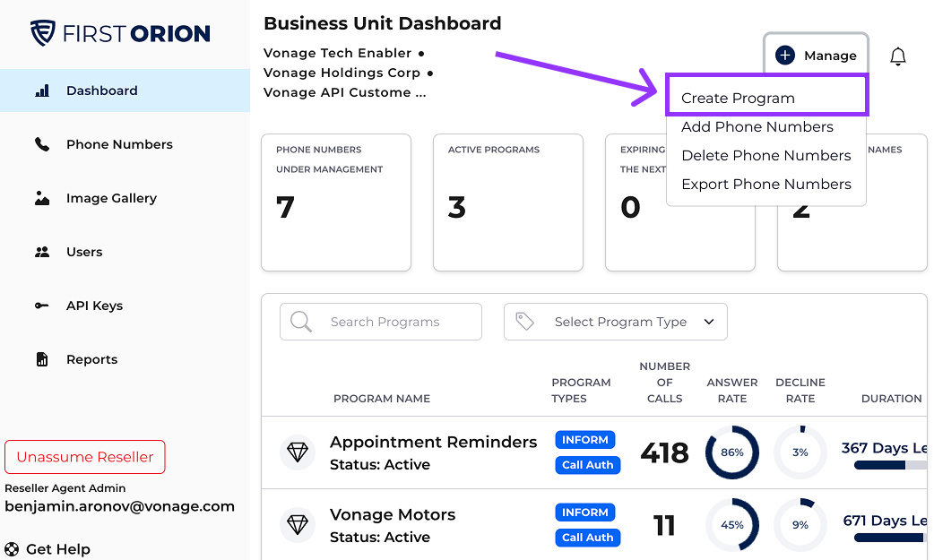
Task: Click the Business Unit Dashboard title
Action: coord(383,23)
